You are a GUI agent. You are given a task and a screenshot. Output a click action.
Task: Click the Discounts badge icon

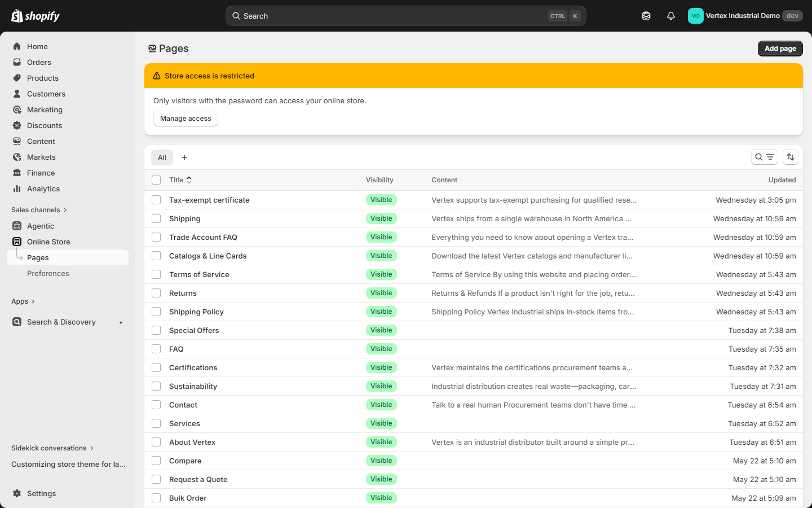click(17, 125)
